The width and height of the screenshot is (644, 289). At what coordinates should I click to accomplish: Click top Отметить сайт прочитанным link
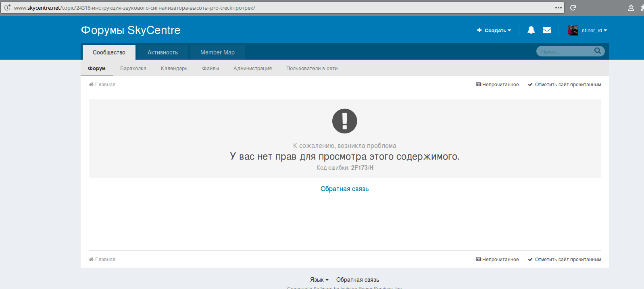click(565, 85)
